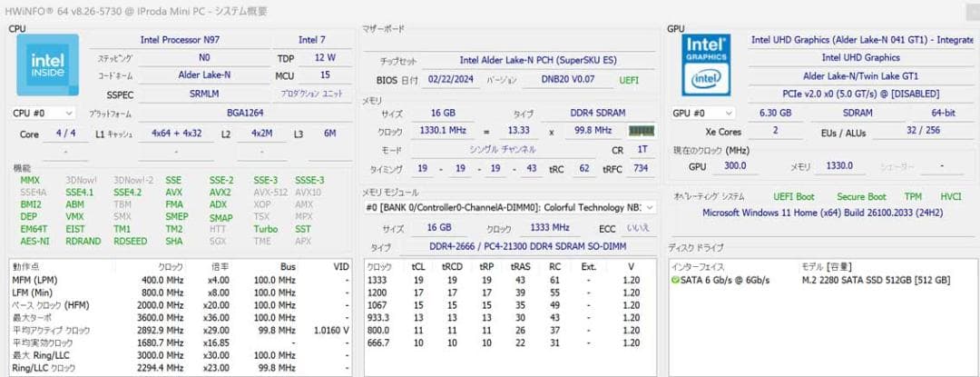980x377 pixels.
Task: Click the x36.00 max turbo multiplier
Action: click(219, 318)
